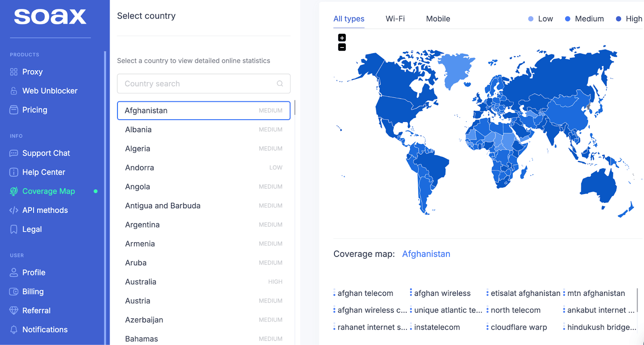Select Bahamas in country list
Image resolution: width=644 pixels, height=345 pixels.
pyautogui.click(x=204, y=339)
